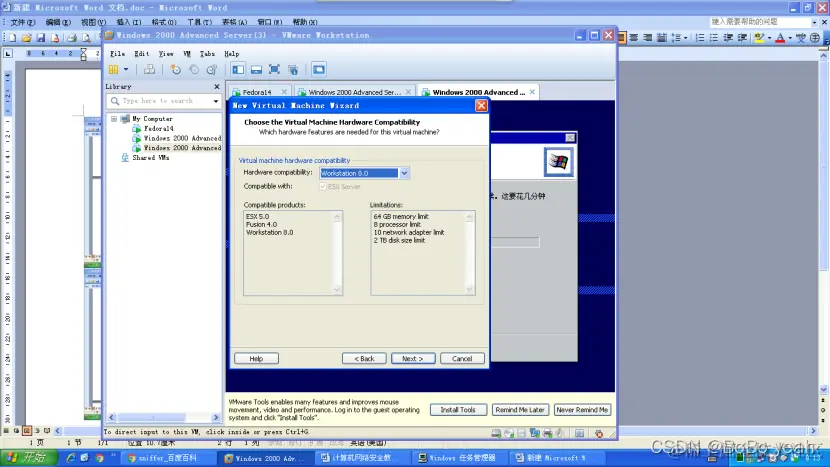Viewport: 830px width, 467px height.
Task: Click Word's decrease indent icon
Action: coord(728,38)
